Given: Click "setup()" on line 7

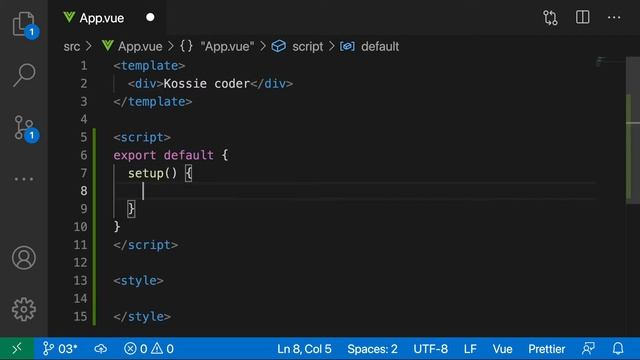Looking at the screenshot, I should tap(153, 173).
